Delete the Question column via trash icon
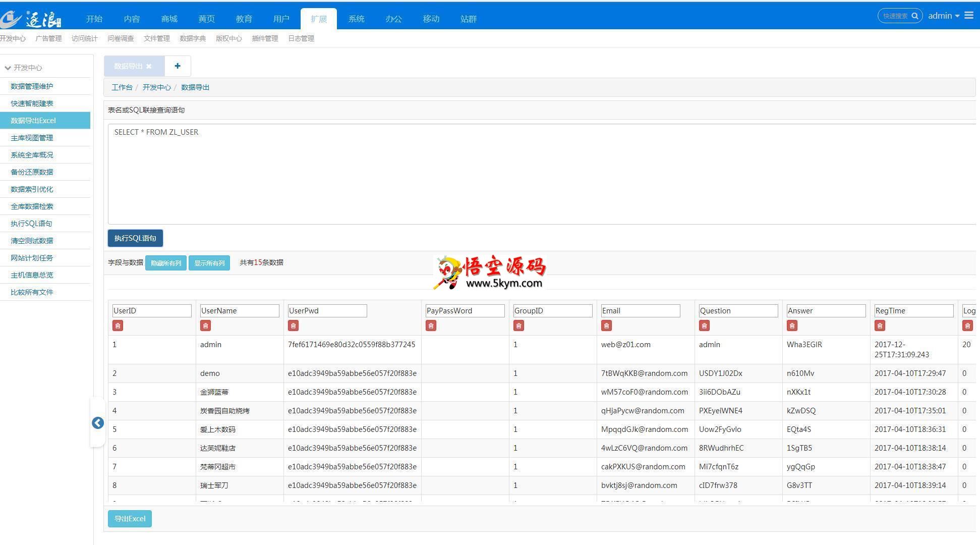 click(x=704, y=326)
